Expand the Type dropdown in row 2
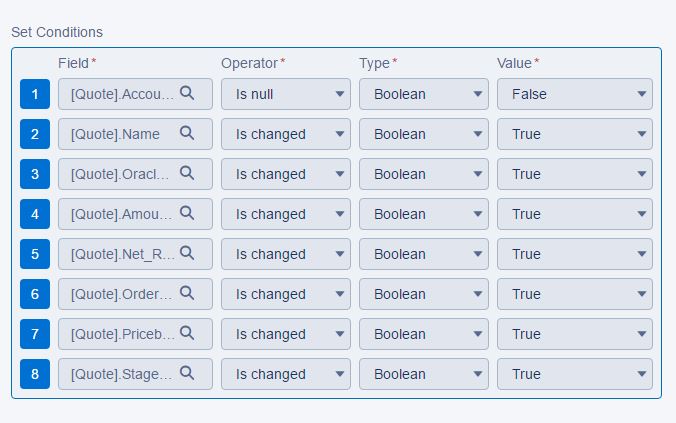 (x=424, y=134)
